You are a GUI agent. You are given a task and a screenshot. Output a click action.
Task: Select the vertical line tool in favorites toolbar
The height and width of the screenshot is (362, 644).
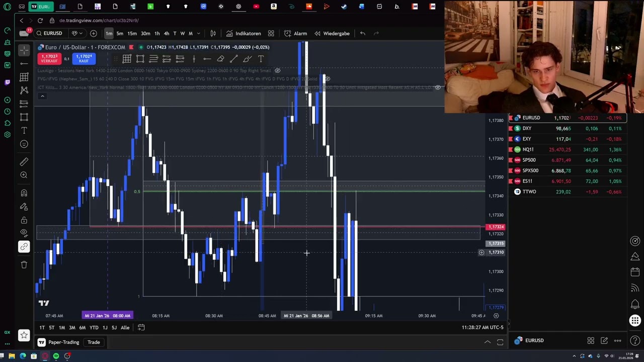[x=194, y=59]
